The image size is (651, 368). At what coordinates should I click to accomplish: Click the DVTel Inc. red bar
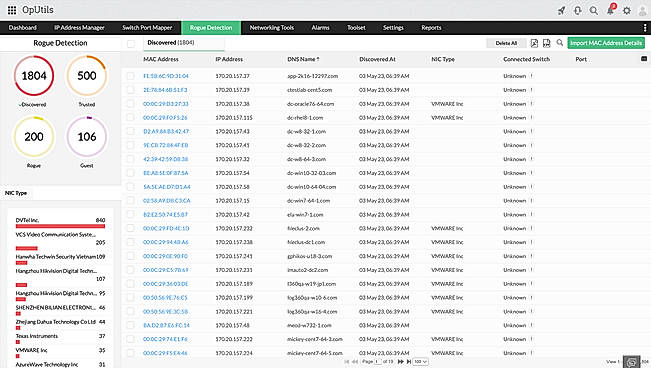click(60, 226)
